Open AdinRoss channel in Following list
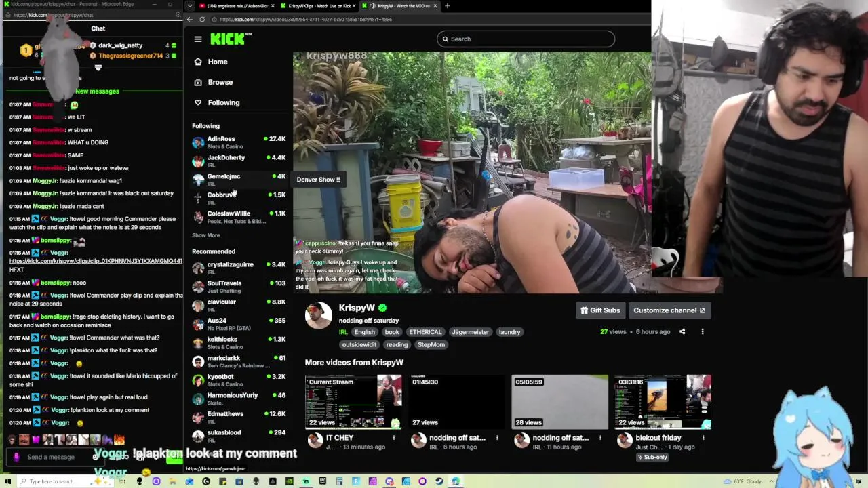 [x=239, y=142]
